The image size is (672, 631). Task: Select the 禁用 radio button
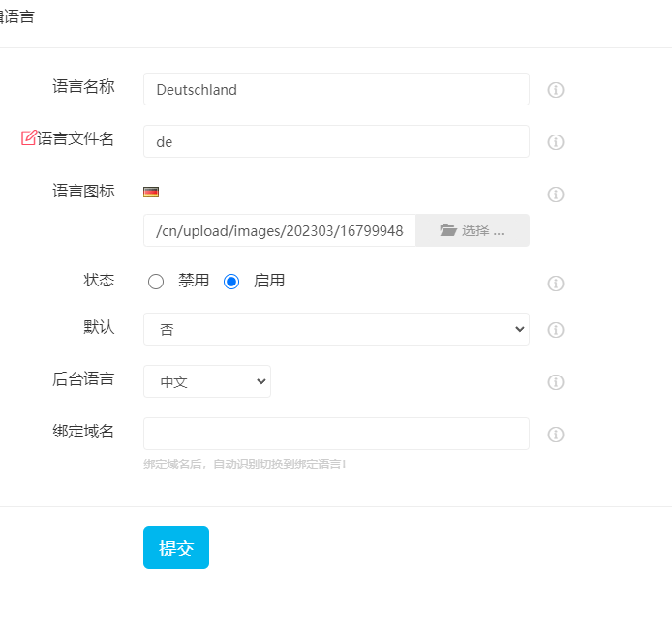coord(156,282)
